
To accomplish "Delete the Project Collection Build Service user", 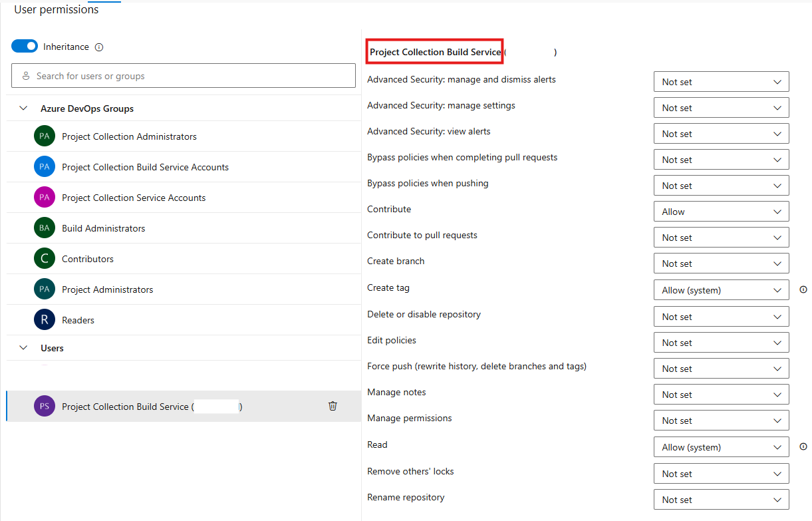I will pos(333,406).
